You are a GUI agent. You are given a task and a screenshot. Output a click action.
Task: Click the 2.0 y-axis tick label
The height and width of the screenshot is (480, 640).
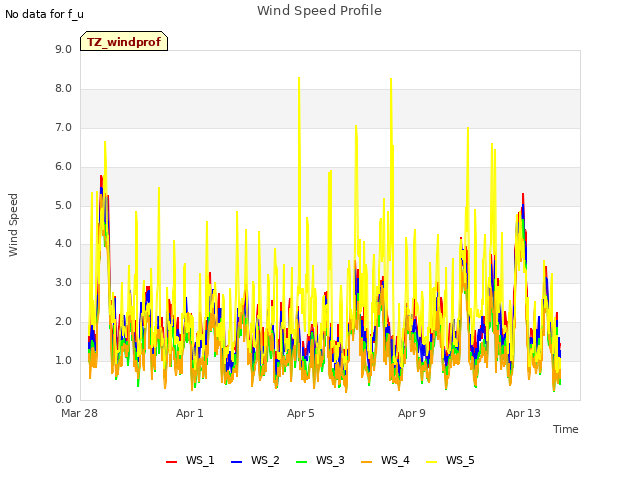pos(64,322)
